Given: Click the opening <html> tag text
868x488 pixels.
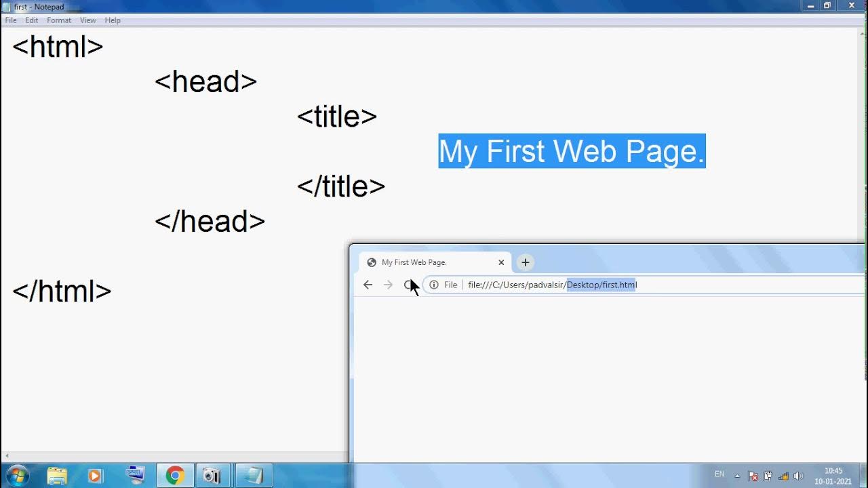Looking at the screenshot, I should 58,47.
